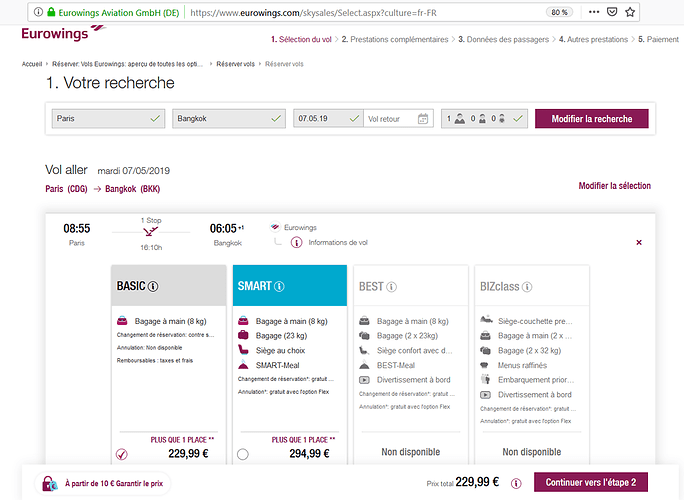Open total price info icon
684x500 pixels.
coord(516,483)
